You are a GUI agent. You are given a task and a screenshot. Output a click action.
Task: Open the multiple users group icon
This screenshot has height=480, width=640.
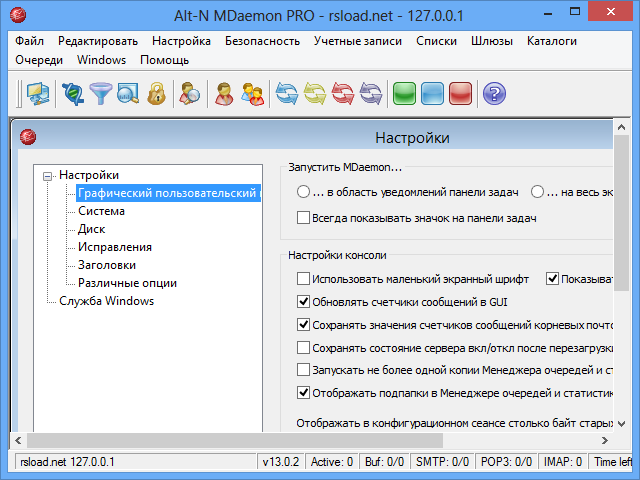click(x=252, y=94)
